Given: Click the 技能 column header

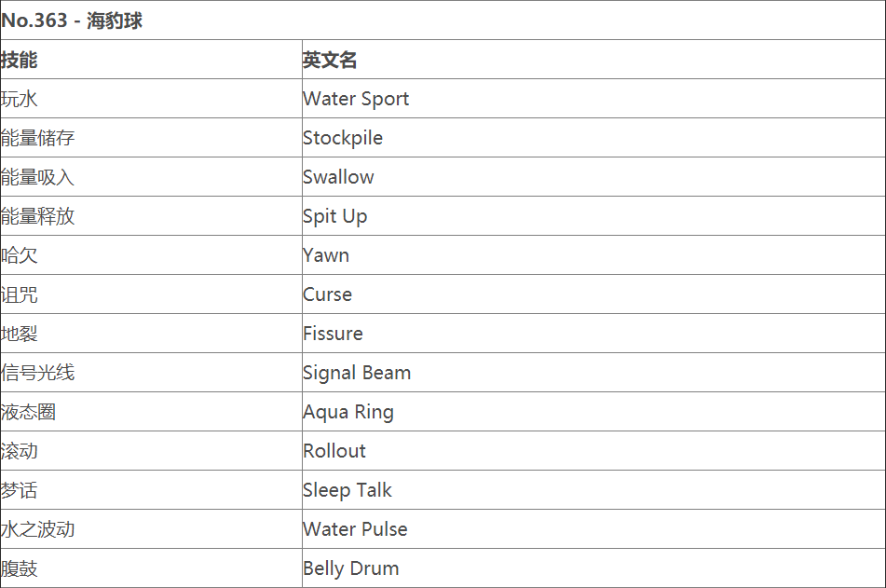Looking at the screenshot, I should [20, 60].
